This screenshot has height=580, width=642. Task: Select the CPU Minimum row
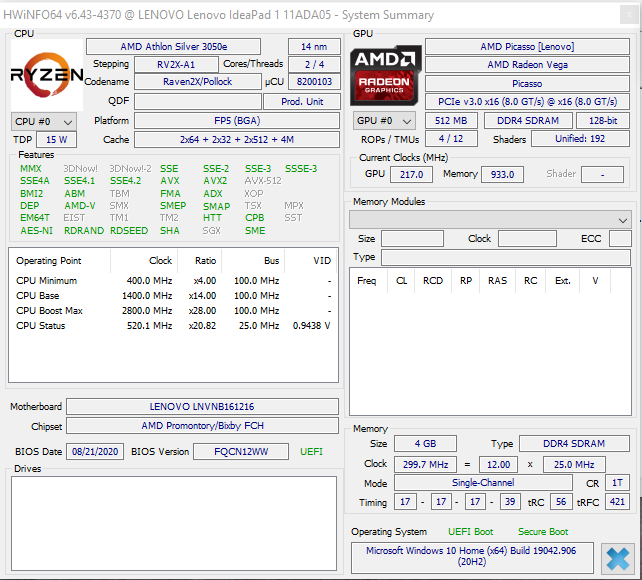173,281
